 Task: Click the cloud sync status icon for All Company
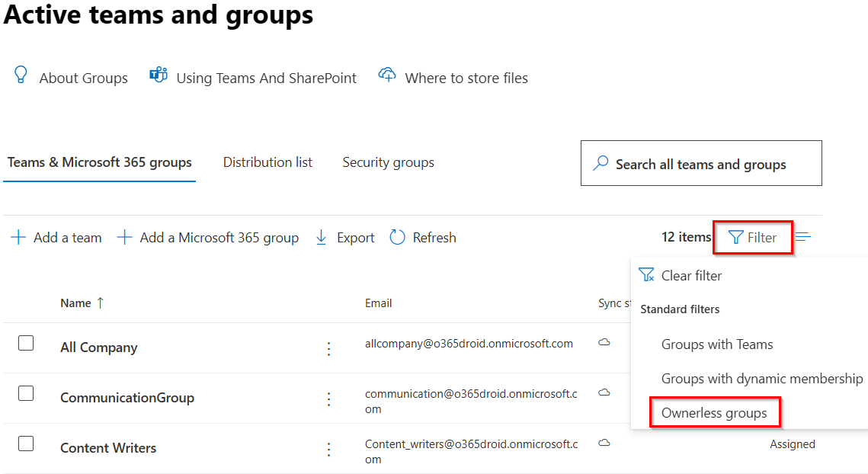(x=604, y=344)
